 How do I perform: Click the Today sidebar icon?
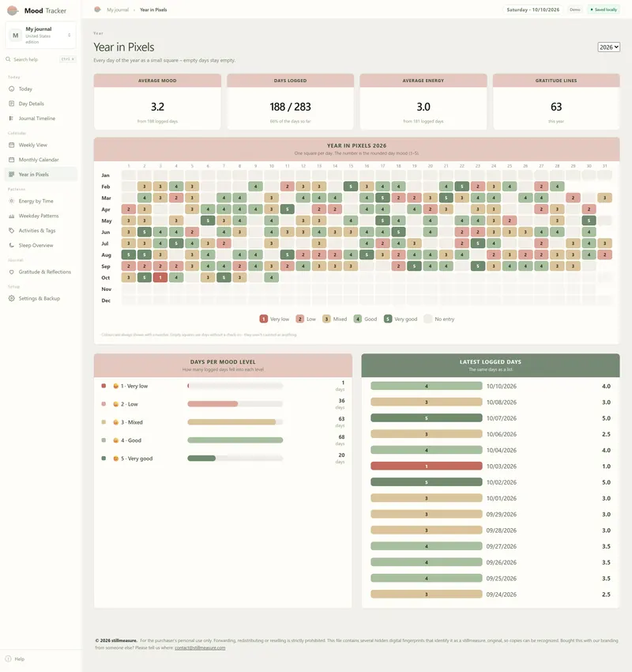pos(12,89)
